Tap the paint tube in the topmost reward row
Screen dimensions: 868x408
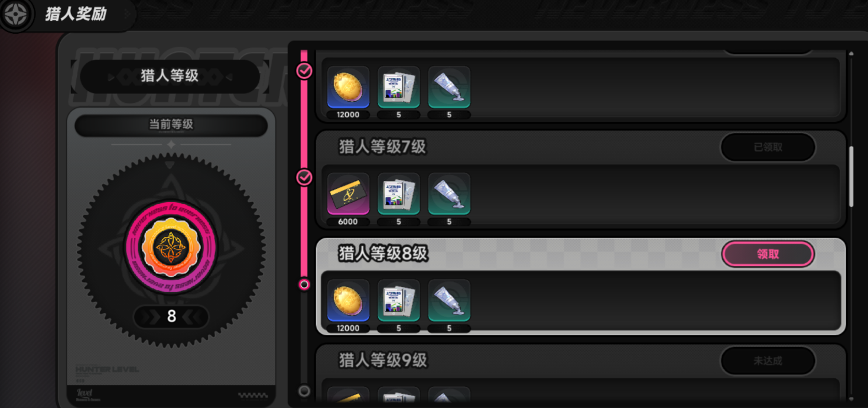[449, 88]
